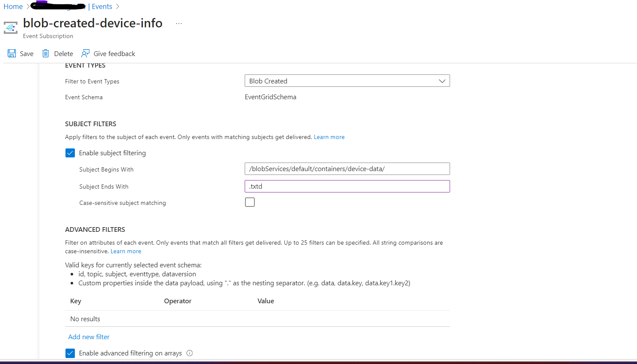Click the Delete trash can icon
Viewport: 637px width, 364px height.
tap(45, 53)
